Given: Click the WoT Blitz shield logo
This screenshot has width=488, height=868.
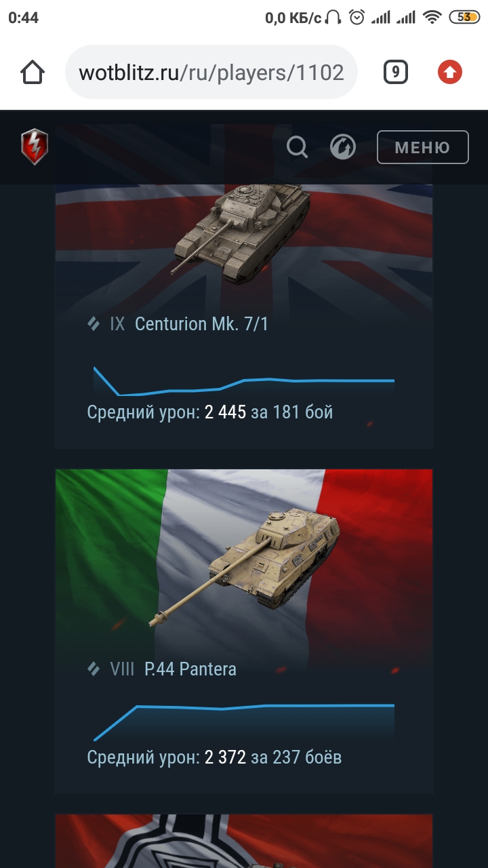Looking at the screenshot, I should 34,146.
